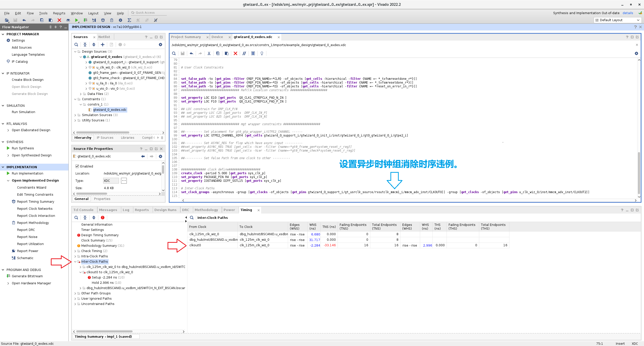
Task: Uncheck the Enabled checkbox
Action: click(x=77, y=166)
